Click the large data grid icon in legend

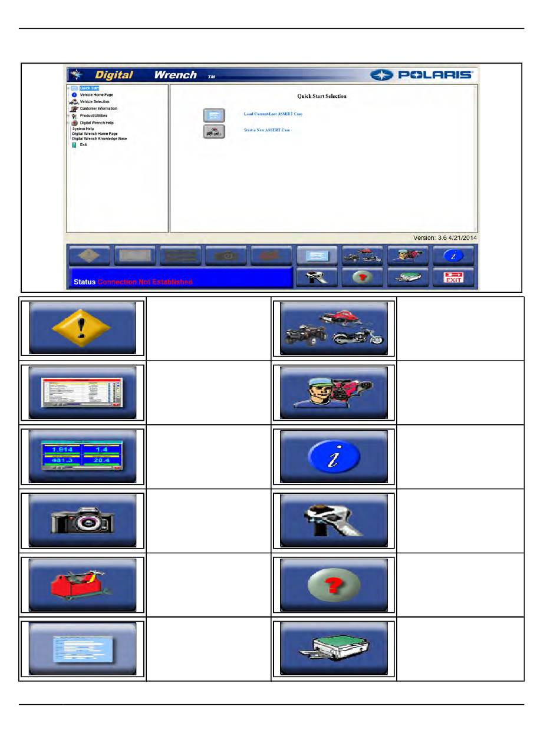pyautogui.click(x=83, y=392)
